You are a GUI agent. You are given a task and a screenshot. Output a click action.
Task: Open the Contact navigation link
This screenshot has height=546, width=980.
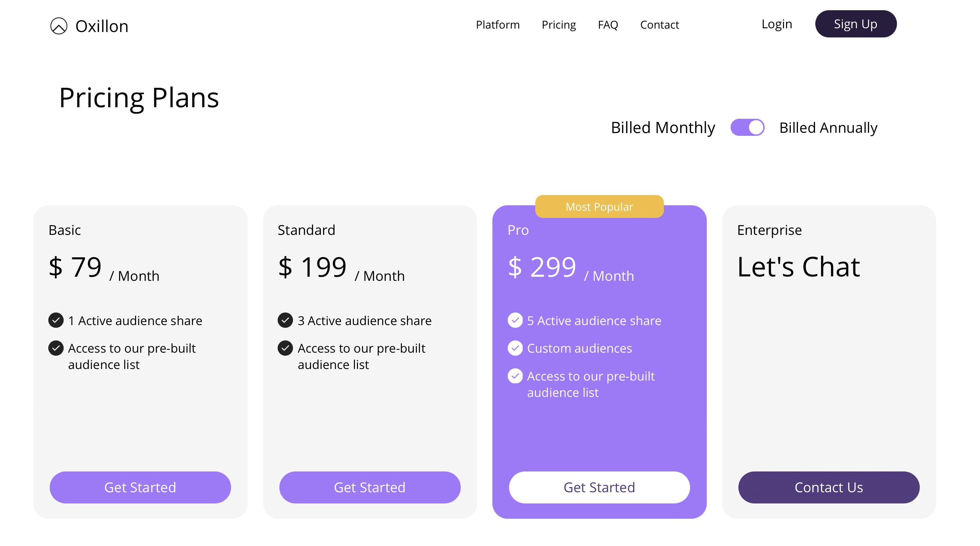click(x=659, y=25)
